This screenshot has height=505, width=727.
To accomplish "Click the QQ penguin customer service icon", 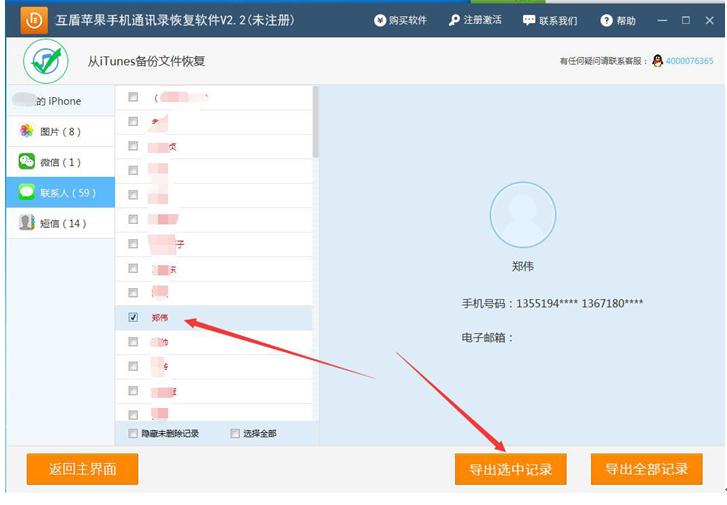I will pos(657,61).
